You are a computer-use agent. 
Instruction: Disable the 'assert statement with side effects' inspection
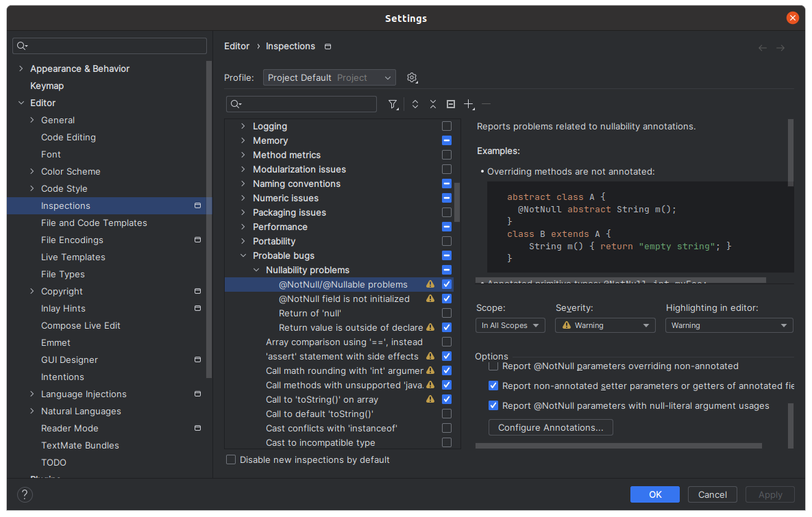point(446,356)
